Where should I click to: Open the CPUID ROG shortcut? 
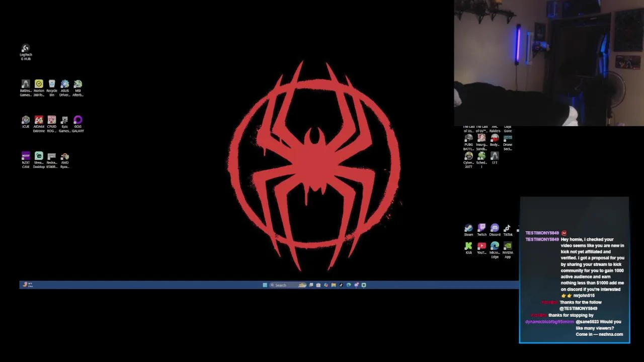click(52, 124)
